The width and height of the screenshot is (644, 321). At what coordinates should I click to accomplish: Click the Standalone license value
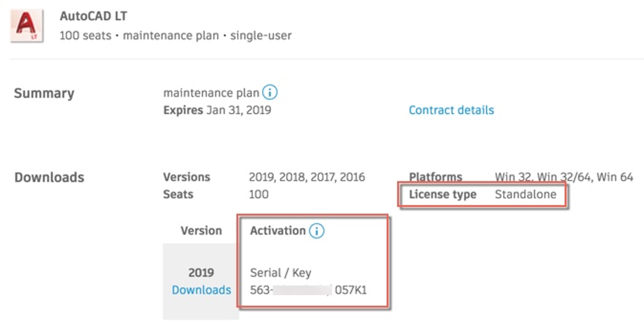click(525, 194)
